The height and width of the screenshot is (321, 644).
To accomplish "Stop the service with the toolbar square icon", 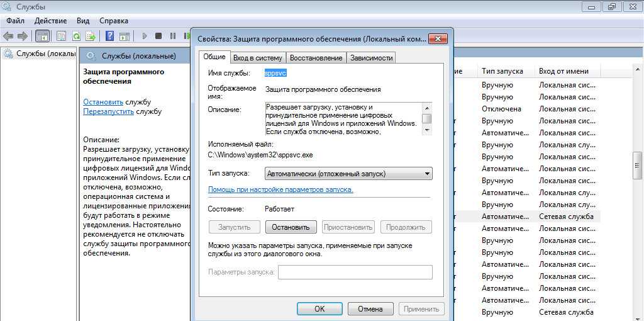I will (x=158, y=36).
